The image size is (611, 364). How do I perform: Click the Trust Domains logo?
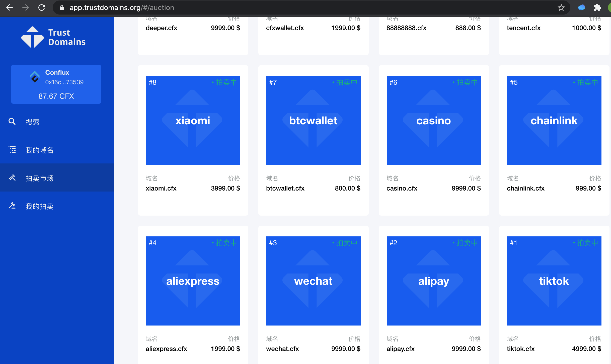click(53, 37)
